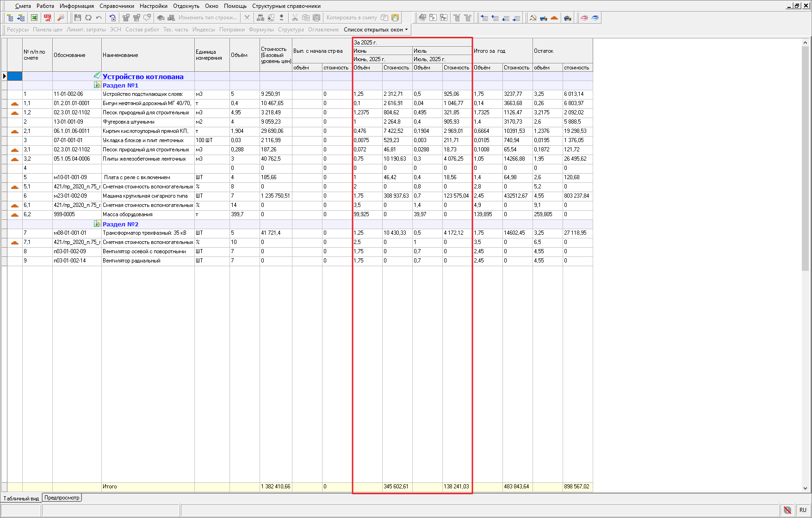Click the RU language indicator in status bar
The image size is (812, 518).
803,510
